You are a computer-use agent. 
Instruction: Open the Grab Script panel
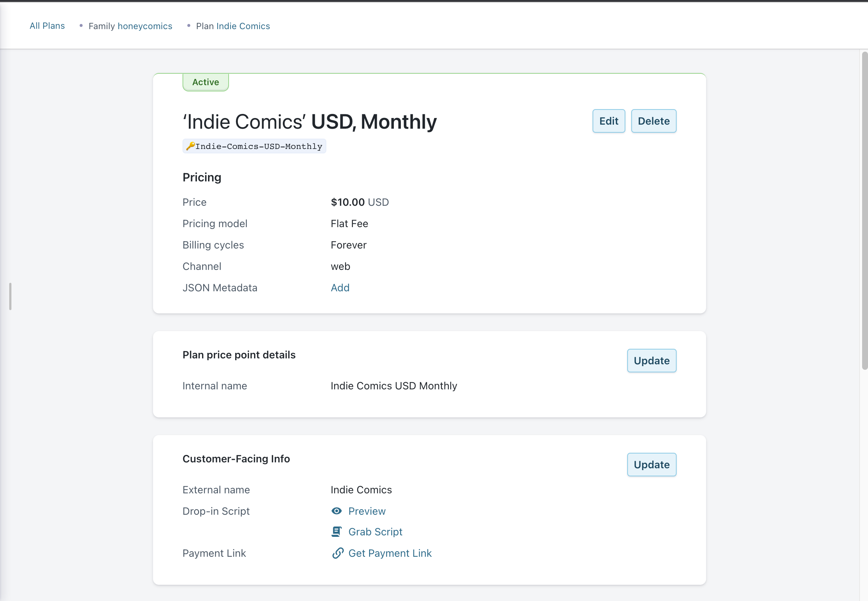click(x=375, y=532)
